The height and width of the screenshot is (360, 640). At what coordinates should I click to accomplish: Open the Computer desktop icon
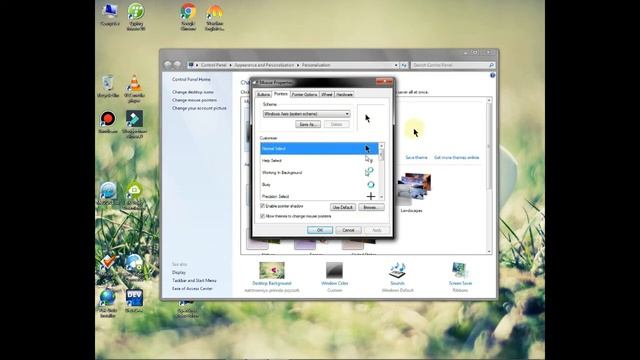click(110, 14)
